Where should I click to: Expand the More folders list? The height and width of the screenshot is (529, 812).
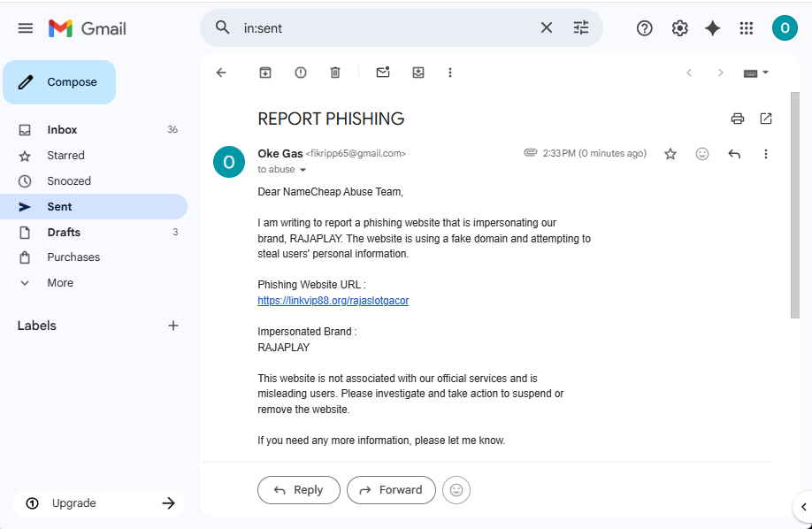pos(94,283)
